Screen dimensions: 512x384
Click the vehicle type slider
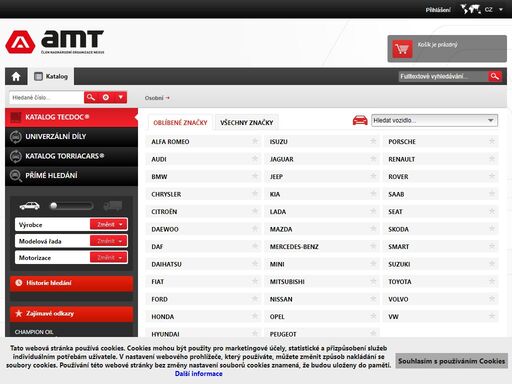(x=71, y=206)
